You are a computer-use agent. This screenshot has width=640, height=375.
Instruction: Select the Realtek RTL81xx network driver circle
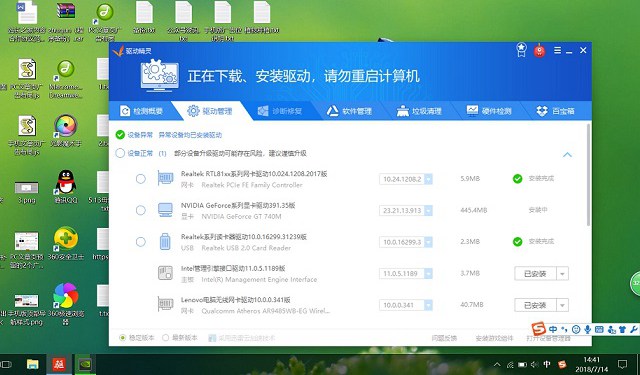click(x=140, y=179)
